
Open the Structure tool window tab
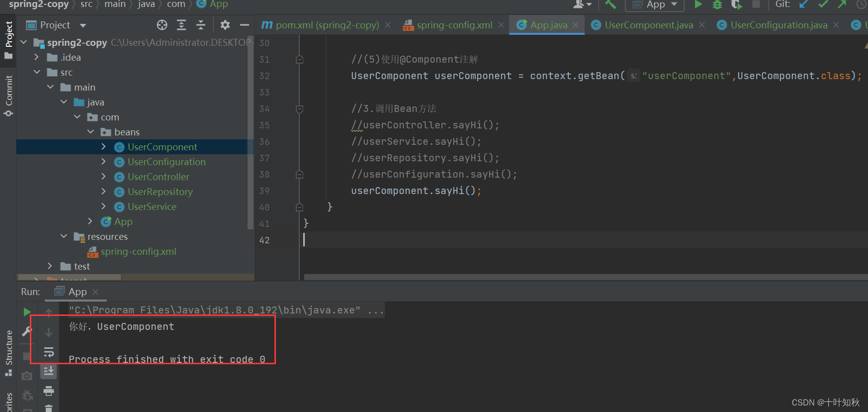(x=8, y=353)
